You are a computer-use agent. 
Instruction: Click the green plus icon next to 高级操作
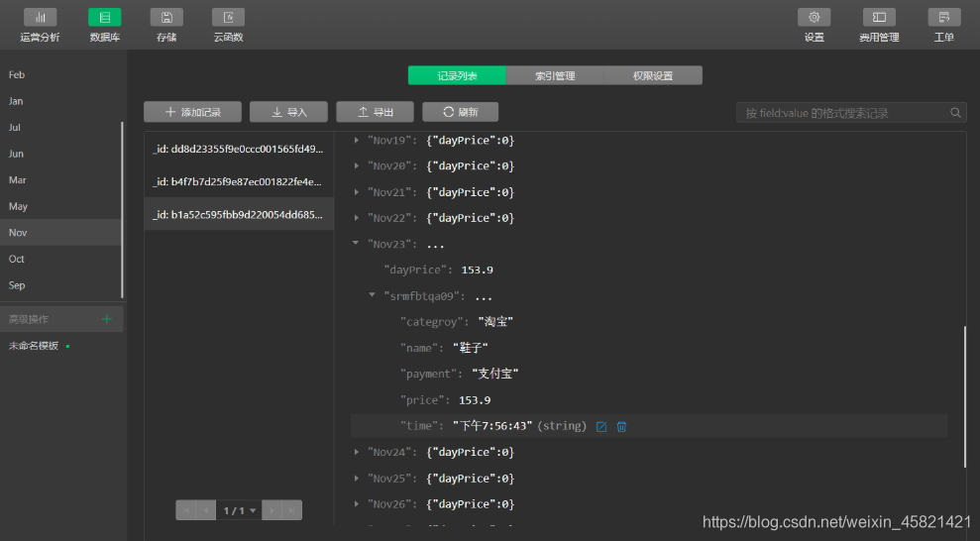point(106,319)
